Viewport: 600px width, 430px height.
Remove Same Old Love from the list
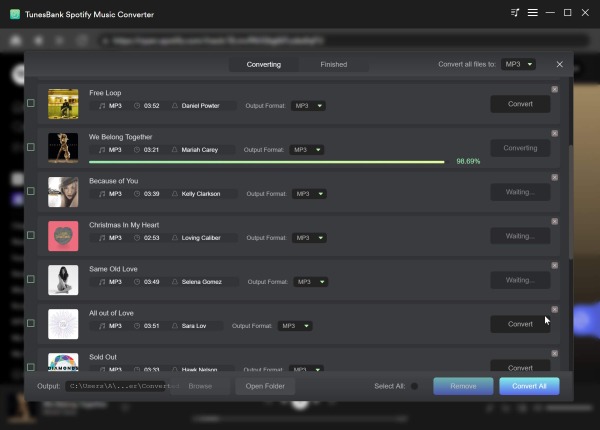coord(554,265)
